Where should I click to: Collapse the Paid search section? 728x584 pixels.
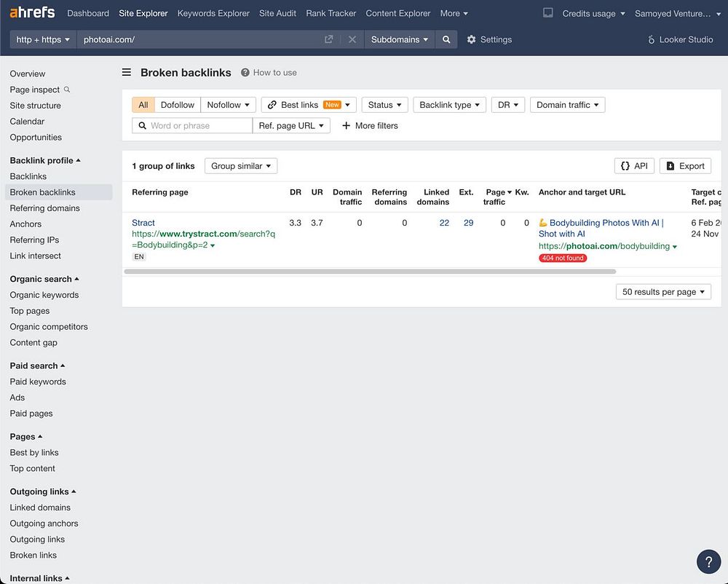[37, 366]
